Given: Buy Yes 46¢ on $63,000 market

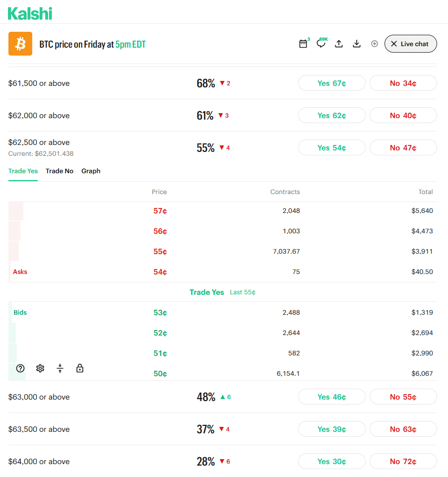Looking at the screenshot, I should point(332,397).
